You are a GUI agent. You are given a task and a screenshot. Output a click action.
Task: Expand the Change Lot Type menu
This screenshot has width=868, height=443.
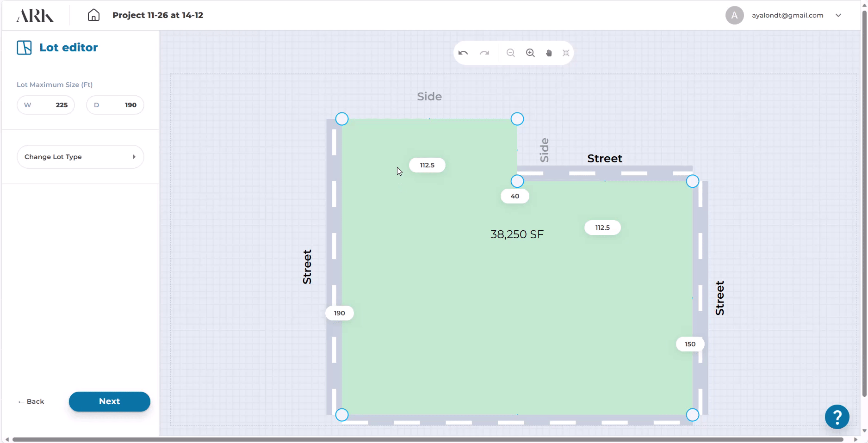81,157
